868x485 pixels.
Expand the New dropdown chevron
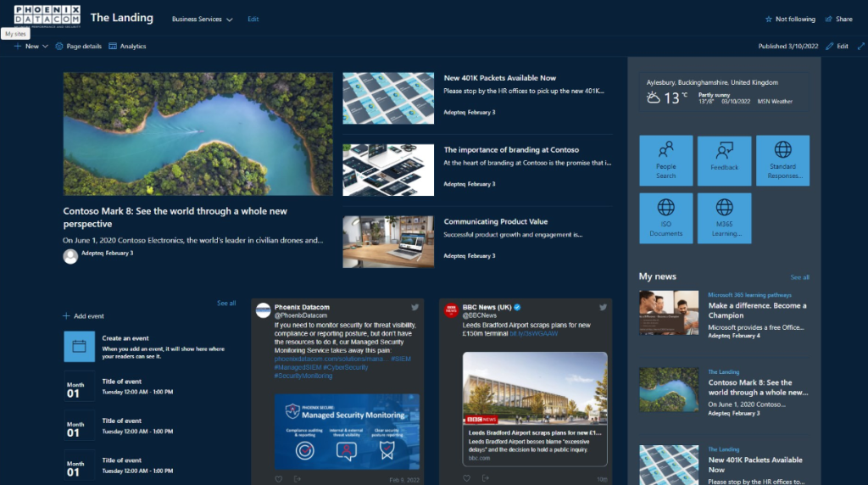(x=45, y=47)
